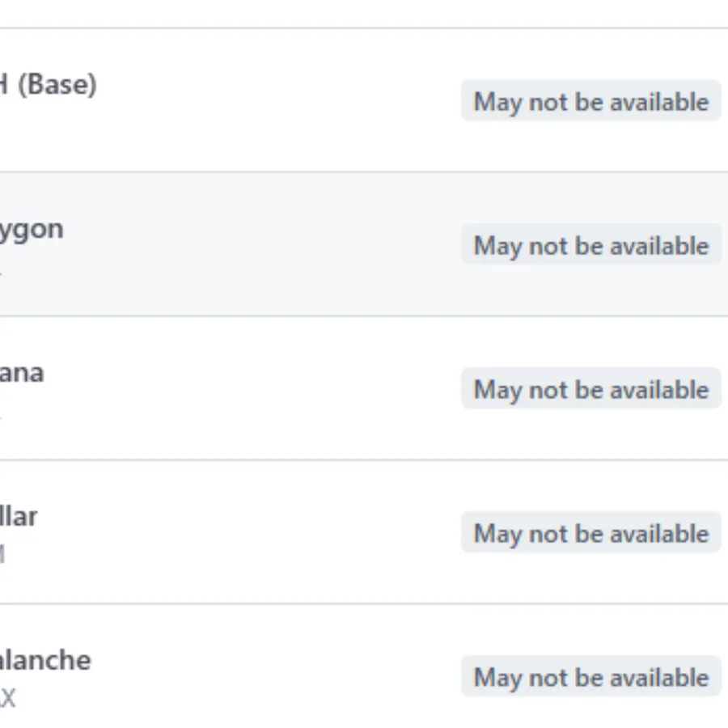
Task: Select the Stellar network name
Action: (x=18, y=516)
